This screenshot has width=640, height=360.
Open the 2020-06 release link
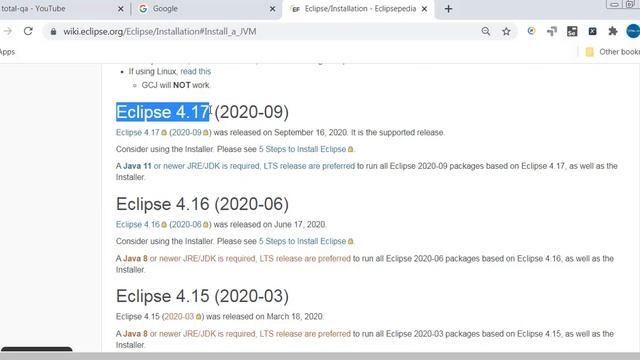point(187,224)
